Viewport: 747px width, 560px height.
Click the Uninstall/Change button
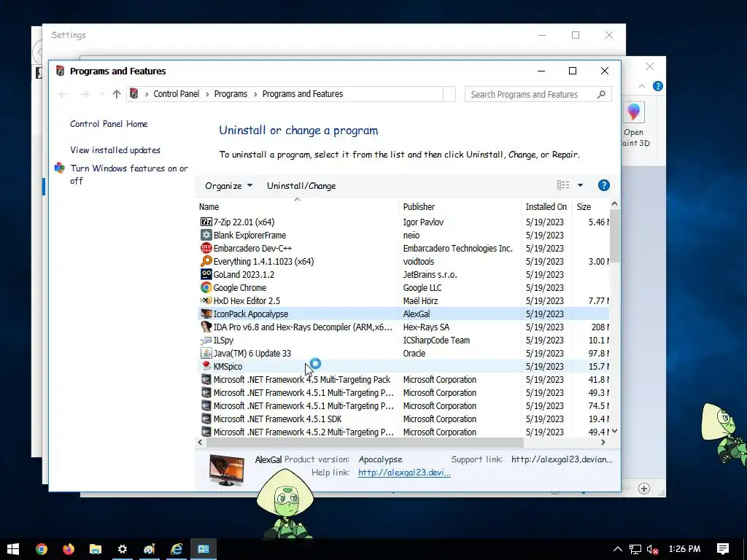pos(301,186)
